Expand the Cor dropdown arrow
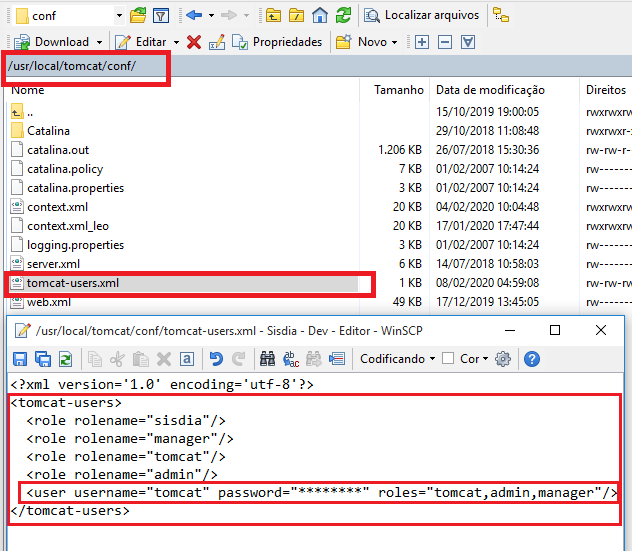632x551 pixels. 485,359
